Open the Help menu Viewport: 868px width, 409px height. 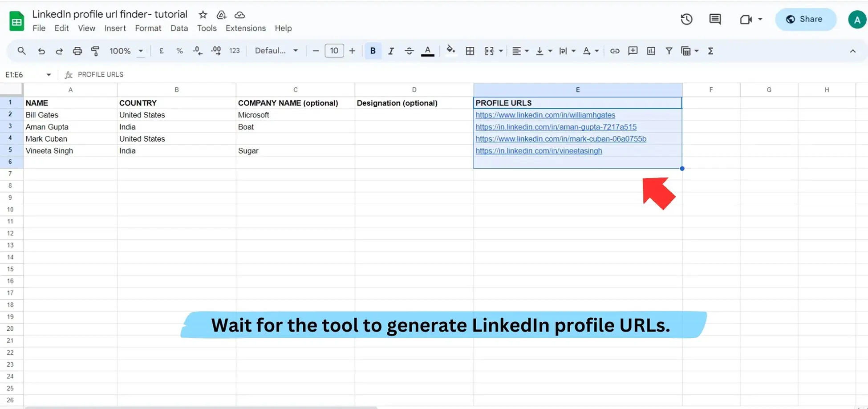point(283,28)
